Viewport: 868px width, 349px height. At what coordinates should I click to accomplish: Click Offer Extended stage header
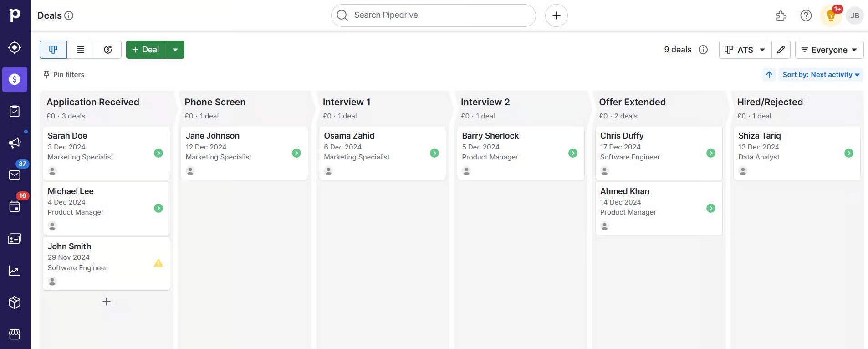[632, 102]
